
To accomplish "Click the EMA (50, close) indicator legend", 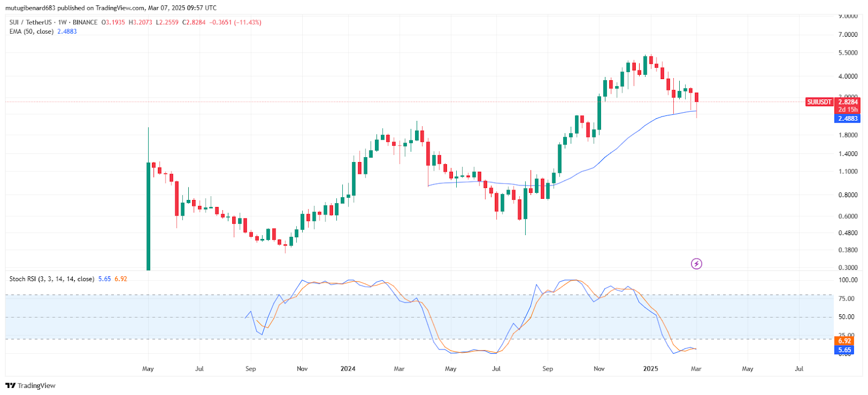I will click(31, 31).
